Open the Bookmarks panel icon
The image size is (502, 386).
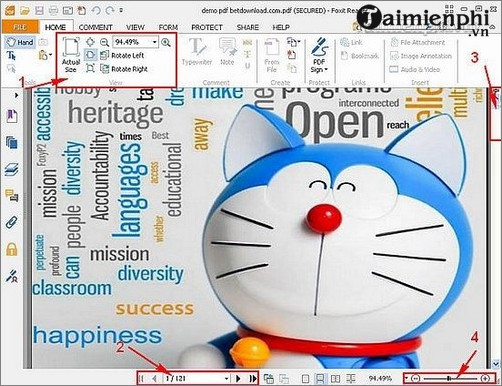12,116
